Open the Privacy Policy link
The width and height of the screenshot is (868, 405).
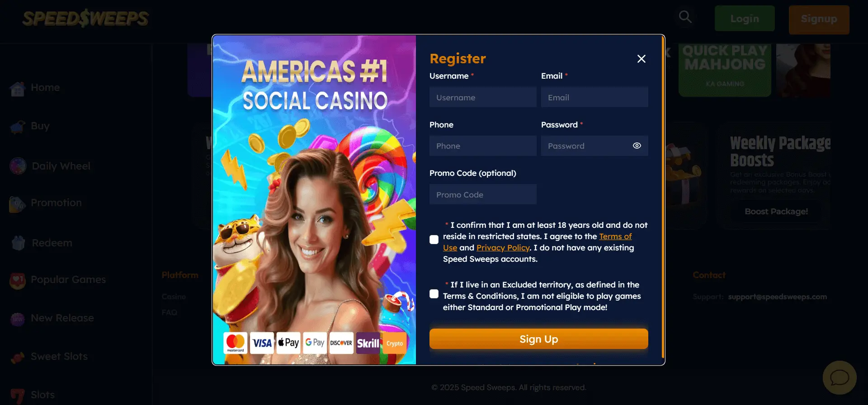pyautogui.click(x=503, y=248)
